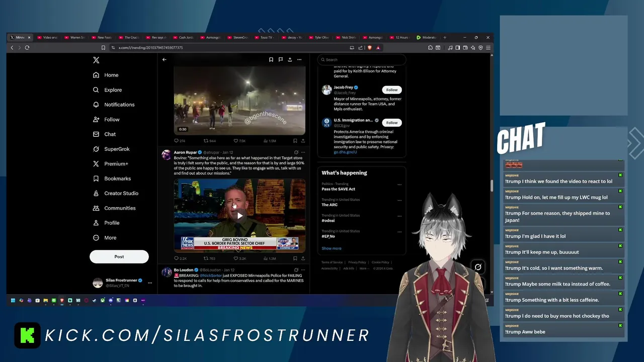
Task: Open Chat envelope icon in sidebar
Action: tap(96, 134)
